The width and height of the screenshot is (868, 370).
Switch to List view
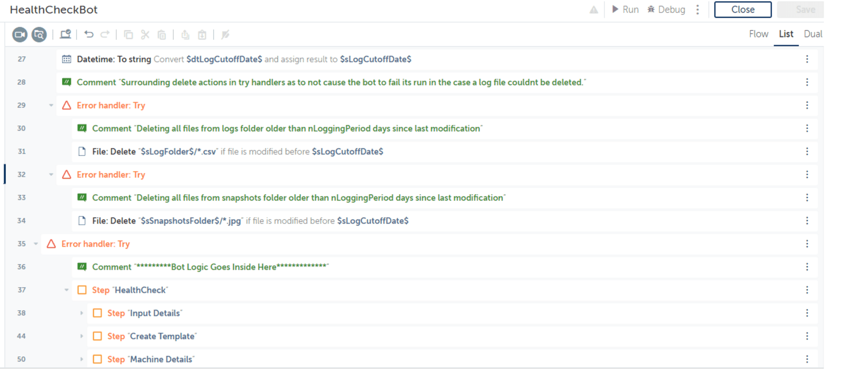pyautogui.click(x=786, y=34)
